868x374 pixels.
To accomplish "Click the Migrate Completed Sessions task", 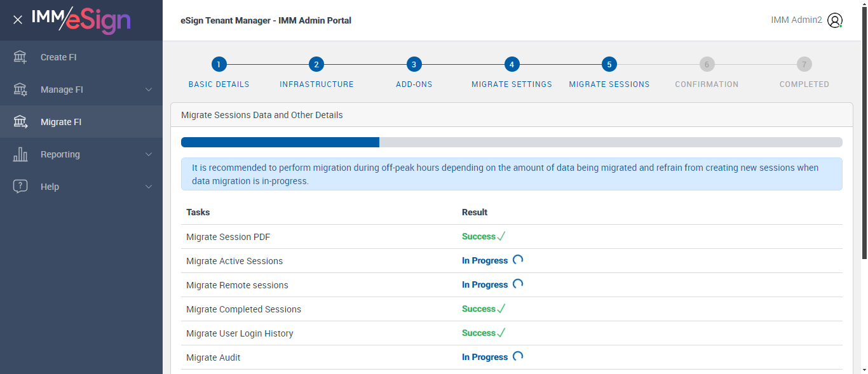I will coord(243,309).
